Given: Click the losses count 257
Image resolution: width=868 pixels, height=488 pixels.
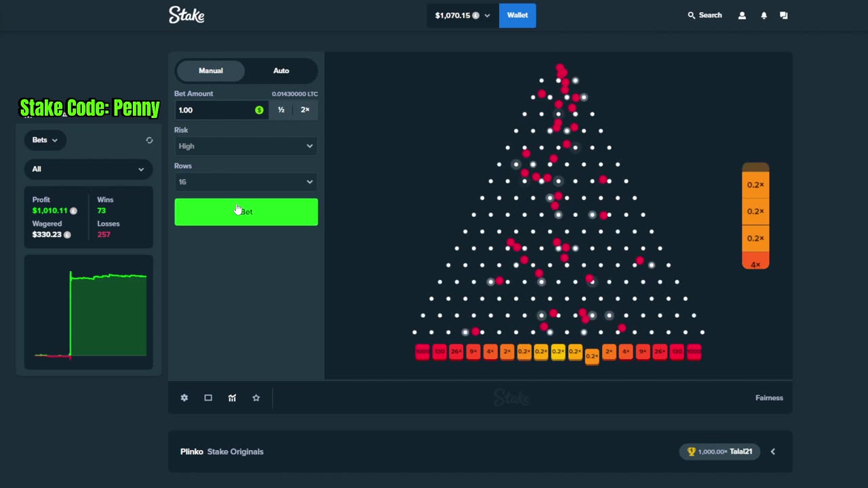Looking at the screenshot, I should tap(104, 235).
